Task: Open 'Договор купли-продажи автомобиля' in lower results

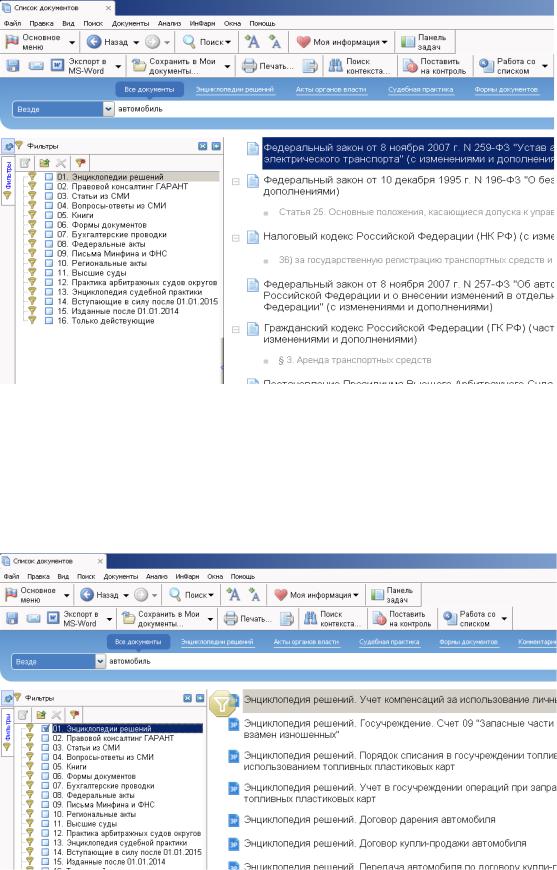Action: point(385,843)
